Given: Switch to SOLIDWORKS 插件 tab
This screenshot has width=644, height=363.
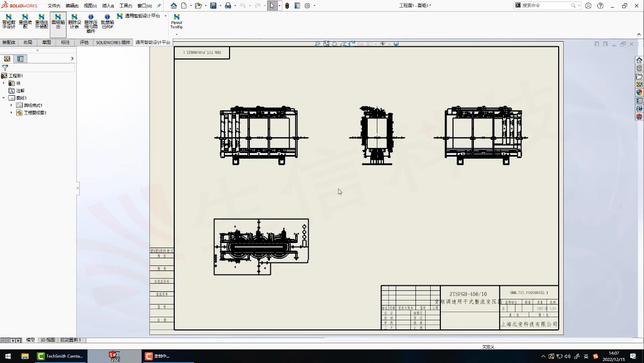Looking at the screenshot, I should coord(113,43).
